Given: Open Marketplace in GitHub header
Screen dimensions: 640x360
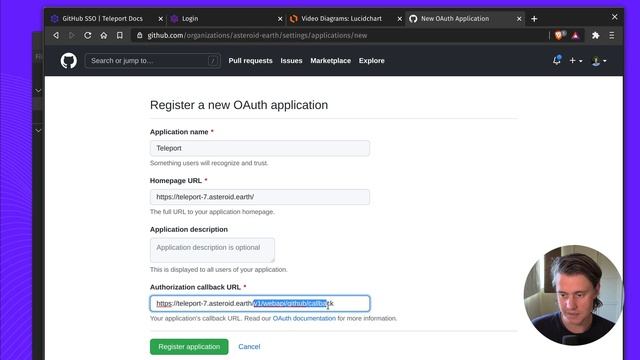Looking at the screenshot, I should (330, 60).
